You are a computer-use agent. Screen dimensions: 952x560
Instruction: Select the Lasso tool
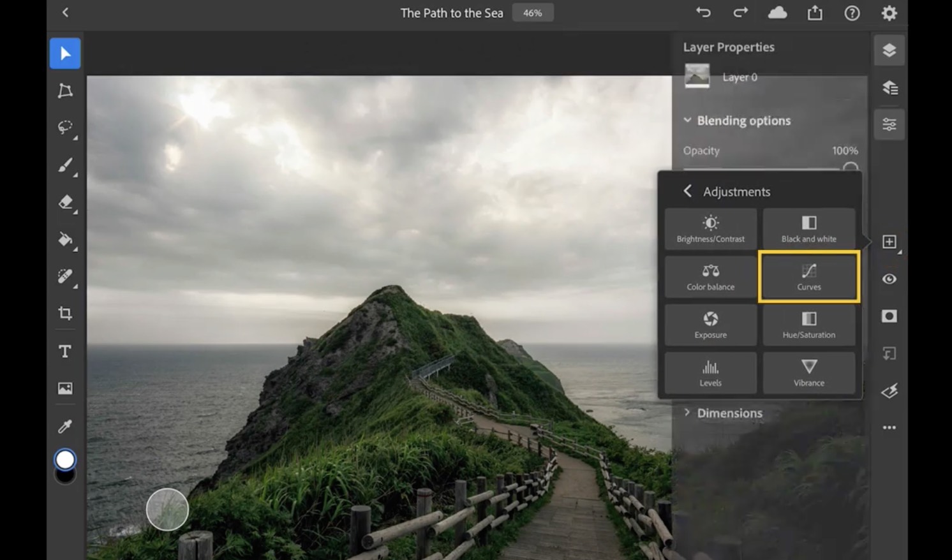click(x=65, y=128)
